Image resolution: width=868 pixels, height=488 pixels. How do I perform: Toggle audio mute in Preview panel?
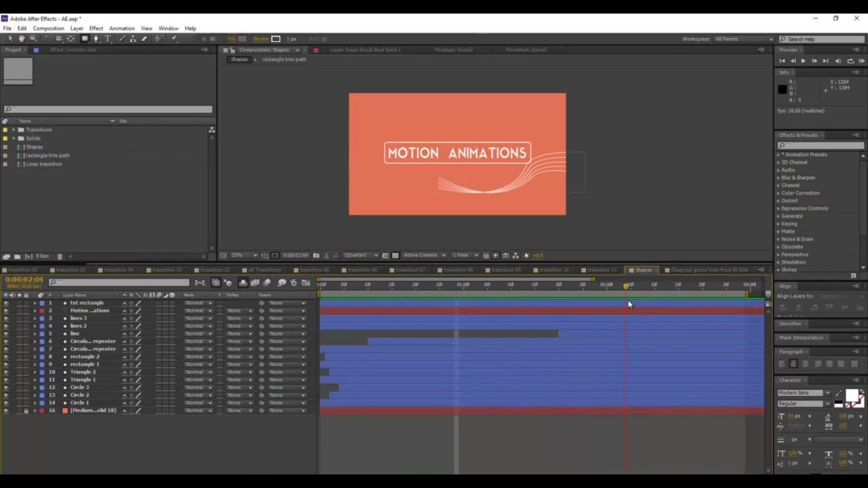click(x=838, y=61)
